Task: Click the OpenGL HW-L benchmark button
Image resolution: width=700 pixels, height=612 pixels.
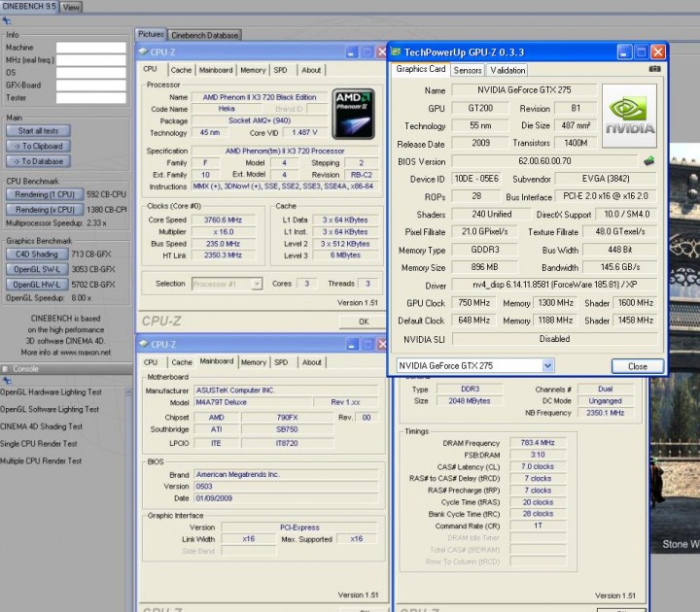Action: pyautogui.click(x=38, y=285)
